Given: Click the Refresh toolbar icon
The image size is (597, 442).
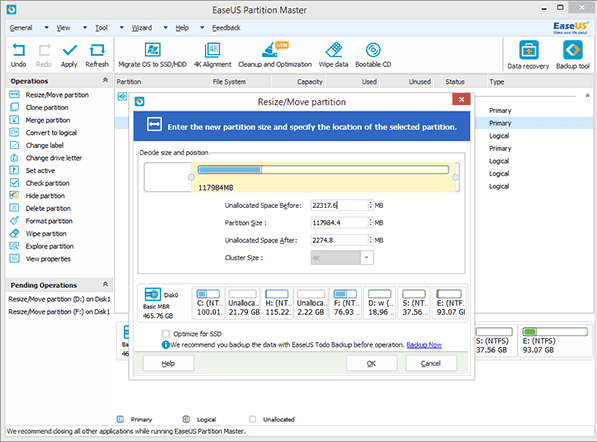Looking at the screenshot, I should tap(97, 50).
